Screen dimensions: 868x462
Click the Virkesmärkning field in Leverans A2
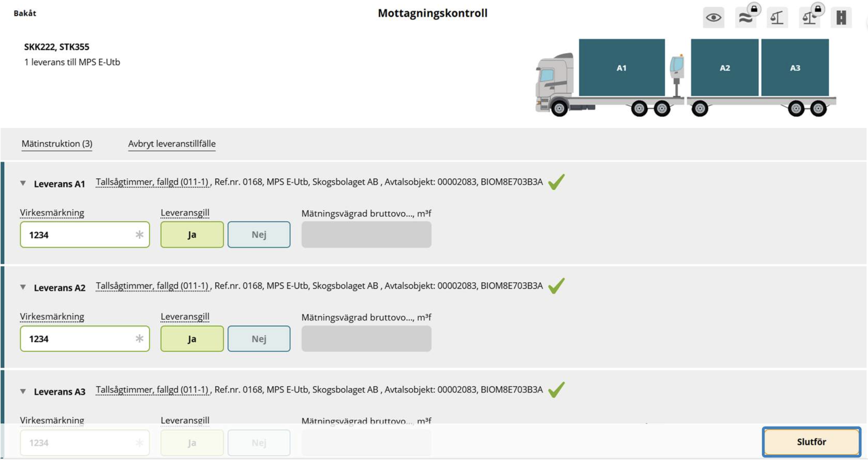pos(85,339)
